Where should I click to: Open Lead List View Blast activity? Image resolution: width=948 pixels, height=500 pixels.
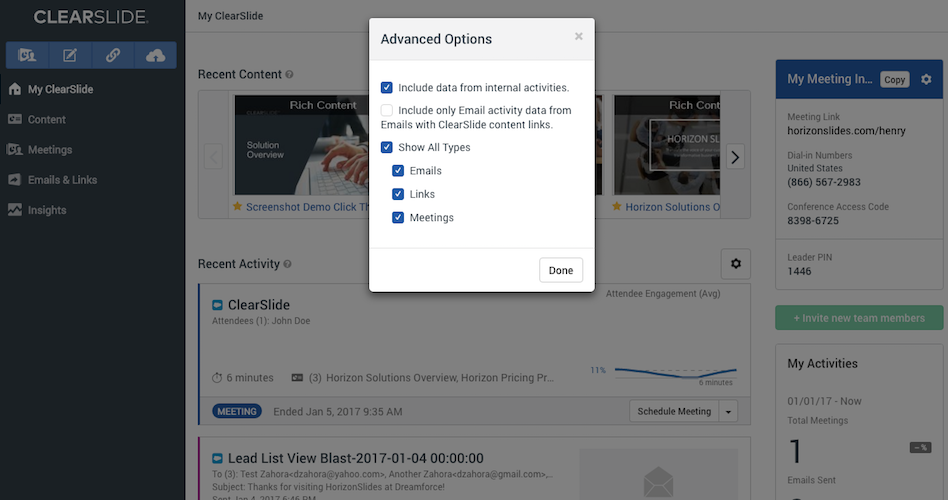point(356,458)
